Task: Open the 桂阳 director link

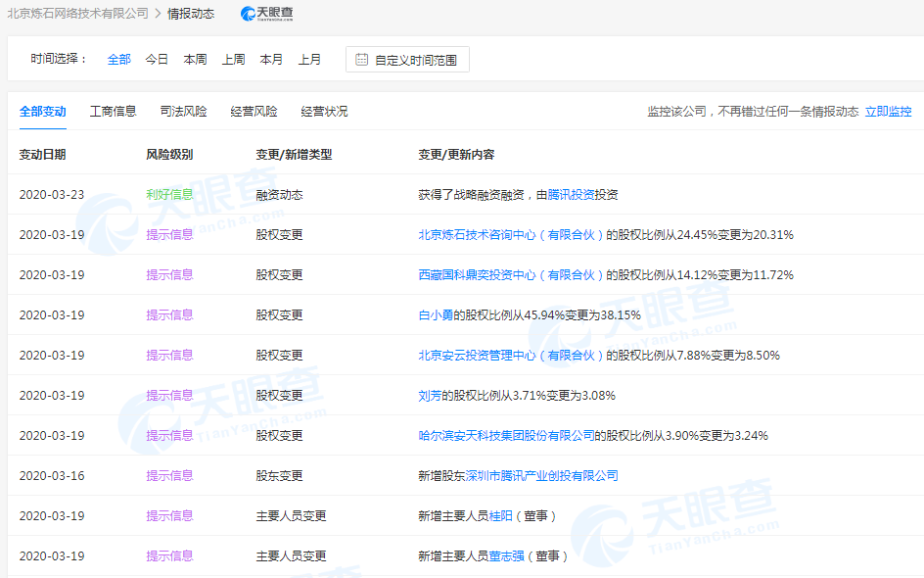Action: 500,515
